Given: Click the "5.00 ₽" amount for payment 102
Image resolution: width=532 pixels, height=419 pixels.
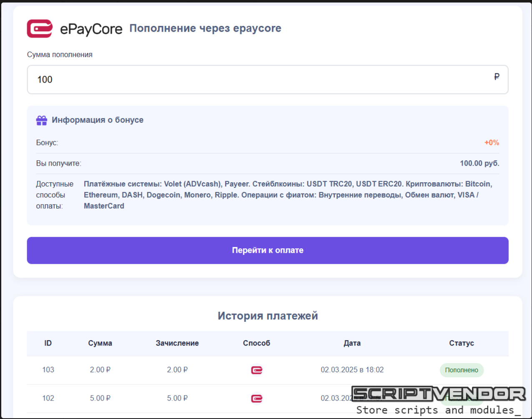Looking at the screenshot, I should [x=100, y=398].
